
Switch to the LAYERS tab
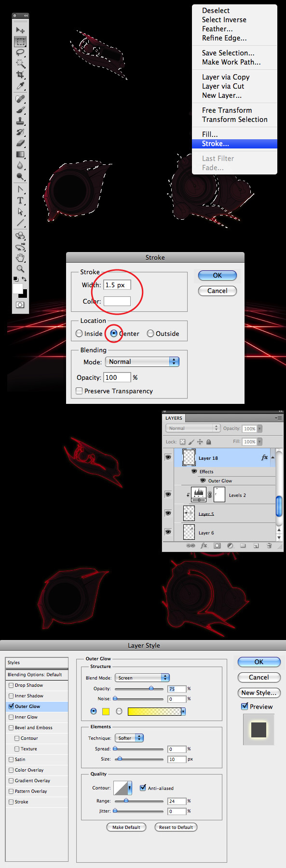click(174, 418)
